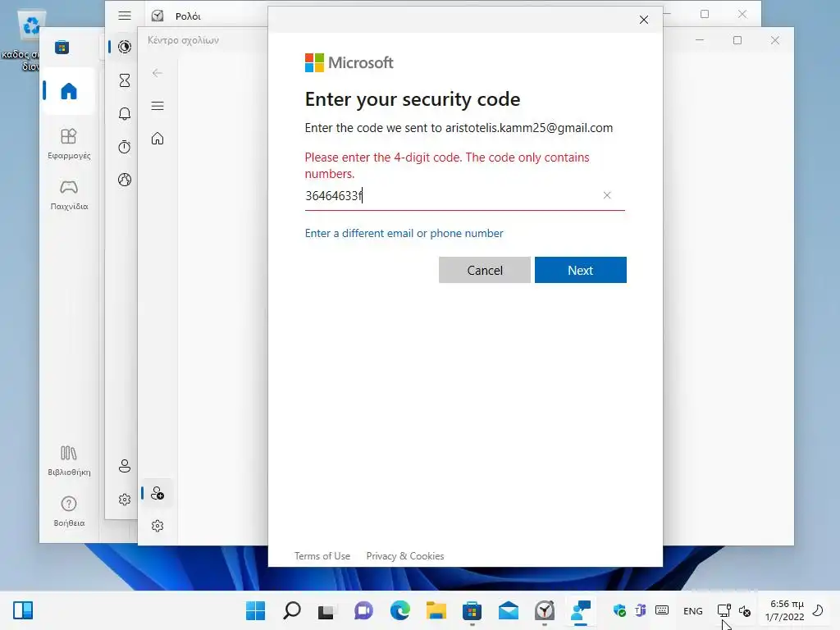
Task: Click the Cancel button in security code dialog
Action: click(x=484, y=270)
